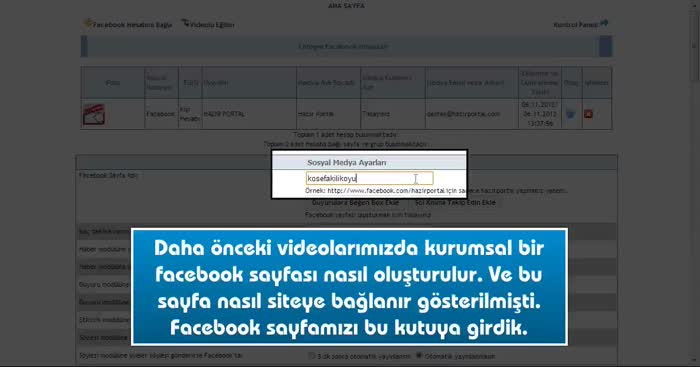Click the star icon beside Facebook Hesabını Bağla
700x367 pixels.
88,23
